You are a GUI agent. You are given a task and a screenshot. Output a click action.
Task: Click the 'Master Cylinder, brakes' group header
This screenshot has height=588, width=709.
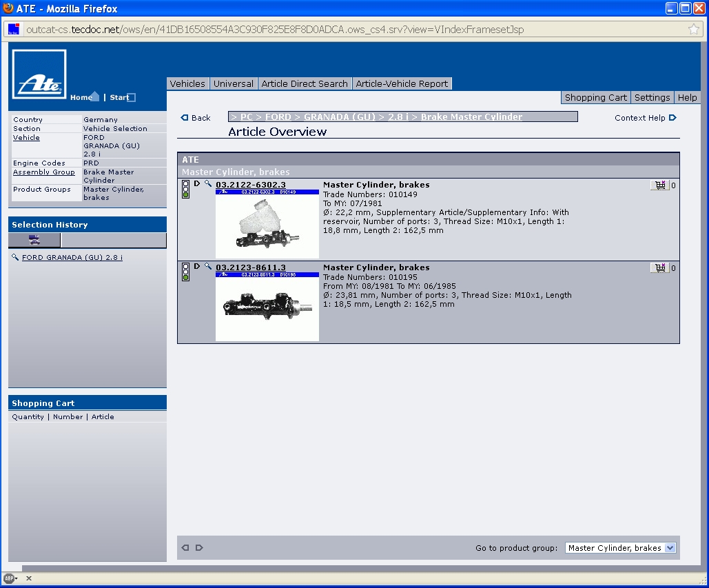236,172
